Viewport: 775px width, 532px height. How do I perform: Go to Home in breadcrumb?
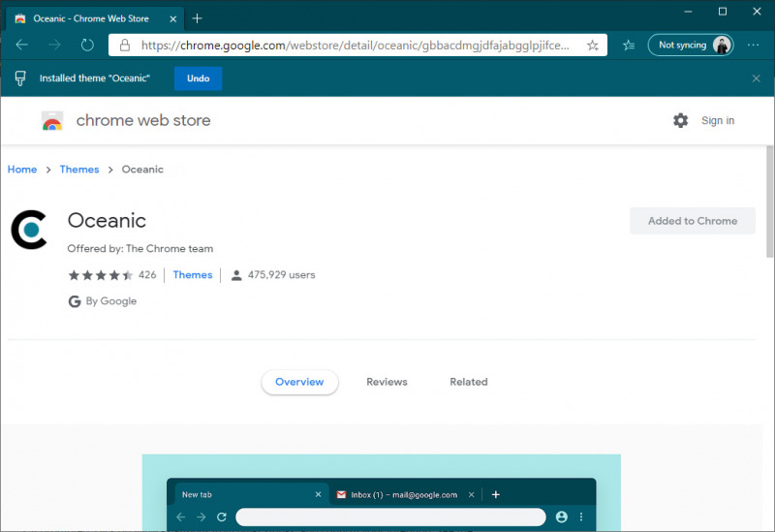pos(22,170)
